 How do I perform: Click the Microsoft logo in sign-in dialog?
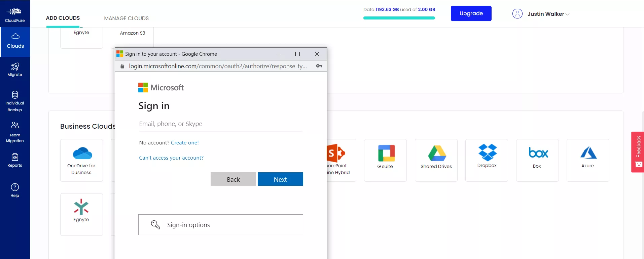[161, 88]
